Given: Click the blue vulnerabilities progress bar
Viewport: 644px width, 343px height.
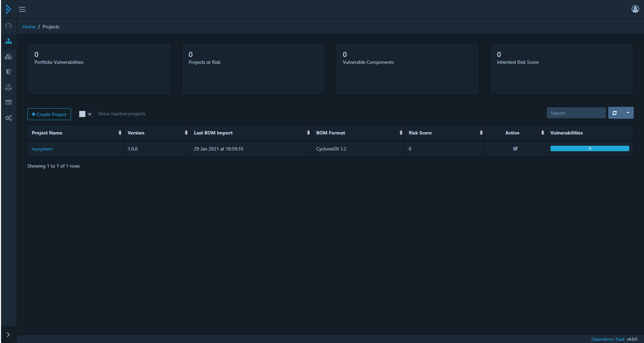Looking at the screenshot, I should pyautogui.click(x=589, y=148).
